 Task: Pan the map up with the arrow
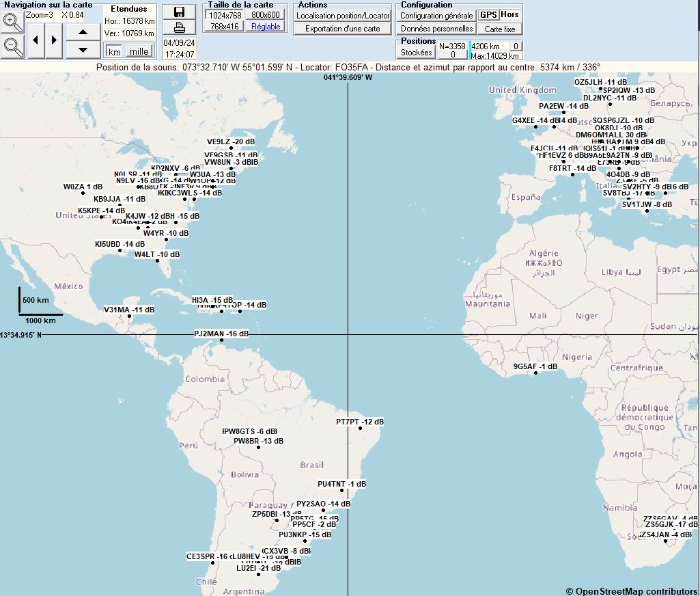pos(83,31)
